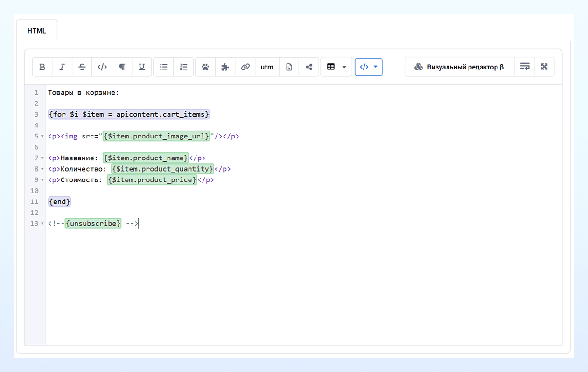
Task: Click the word 'Стоимость:' on line 9
Action: 82,179
